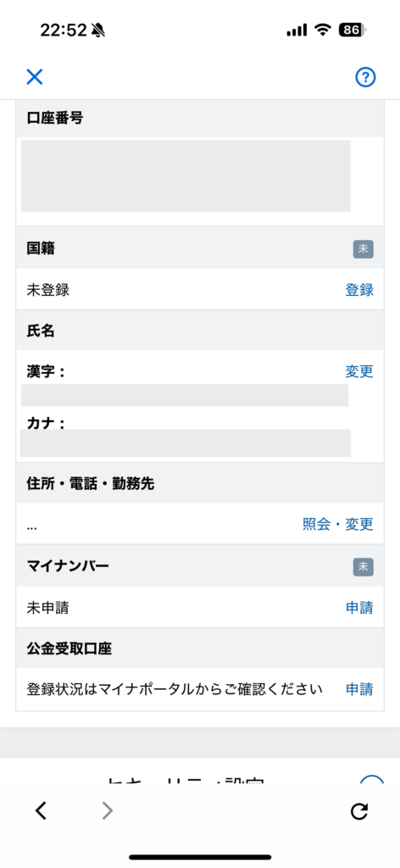Tap the 口座番号 section header
Viewport: 400px width, 868px height.
[200, 119]
